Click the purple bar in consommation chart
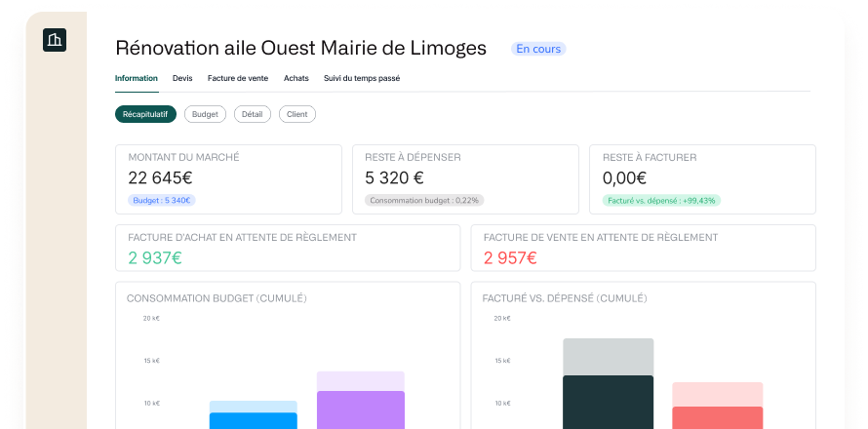Viewport: 868px width, 429px height. [361, 409]
